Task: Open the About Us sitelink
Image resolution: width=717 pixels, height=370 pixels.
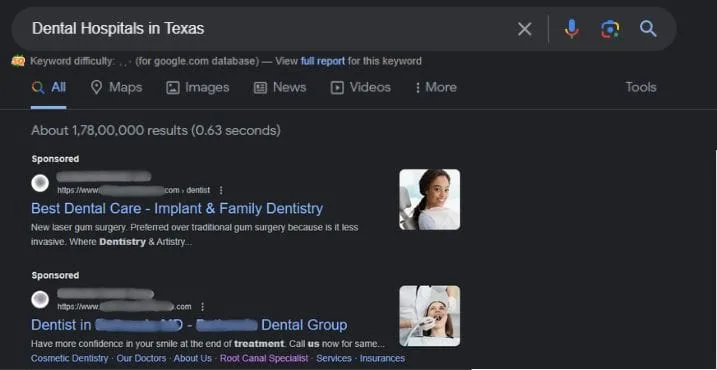Action: point(193,358)
